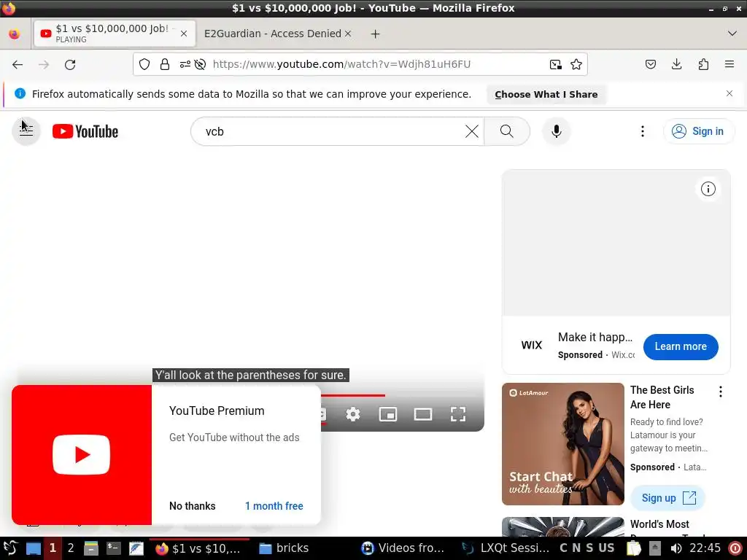This screenshot has height=560, width=747.
Task: Go back with Firefox back arrow
Action: coord(18,64)
